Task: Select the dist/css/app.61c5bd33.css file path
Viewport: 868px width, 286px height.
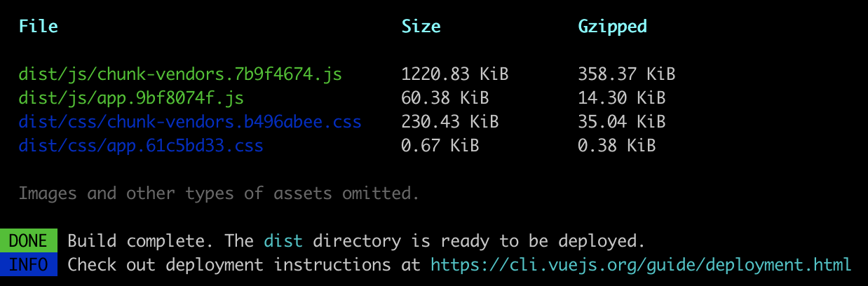Action: (141, 145)
